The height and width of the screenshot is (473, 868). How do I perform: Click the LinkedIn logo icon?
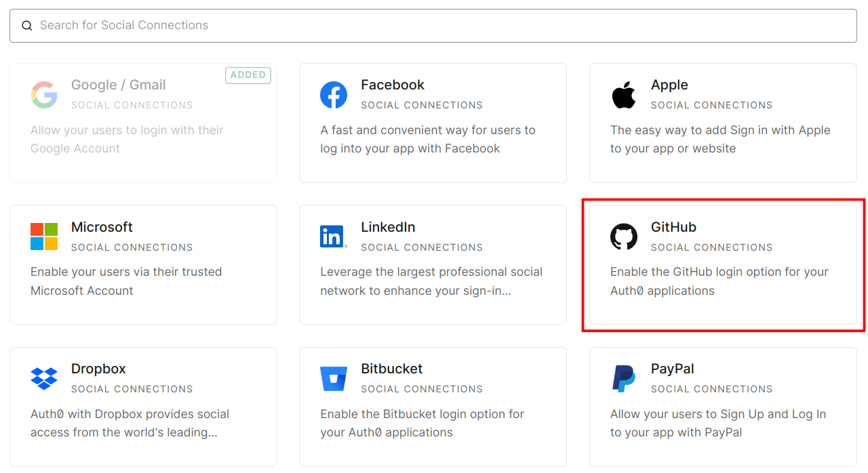tap(334, 236)
